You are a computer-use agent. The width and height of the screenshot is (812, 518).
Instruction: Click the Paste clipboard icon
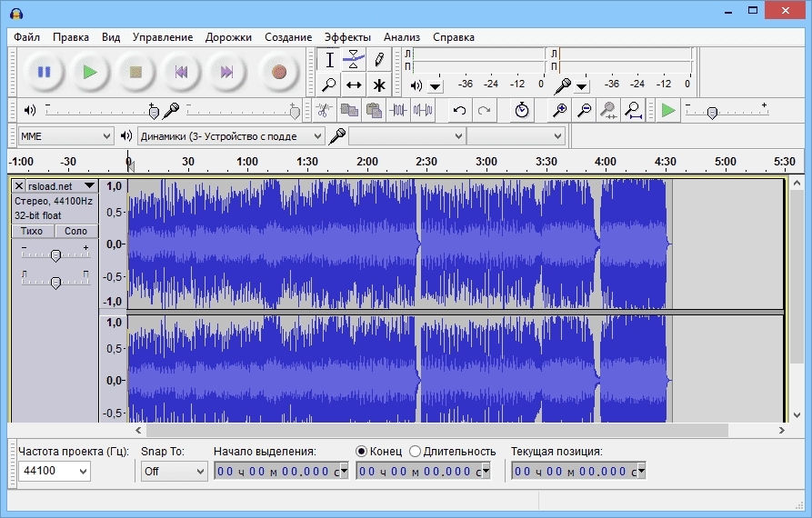click(x=374, y=110)
